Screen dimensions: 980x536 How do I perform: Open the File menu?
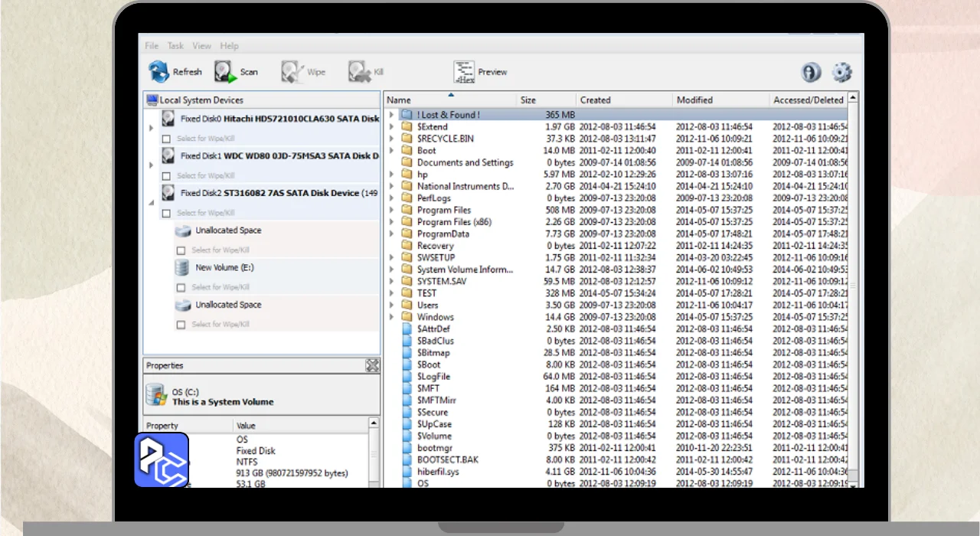click(x=152, y=46)
